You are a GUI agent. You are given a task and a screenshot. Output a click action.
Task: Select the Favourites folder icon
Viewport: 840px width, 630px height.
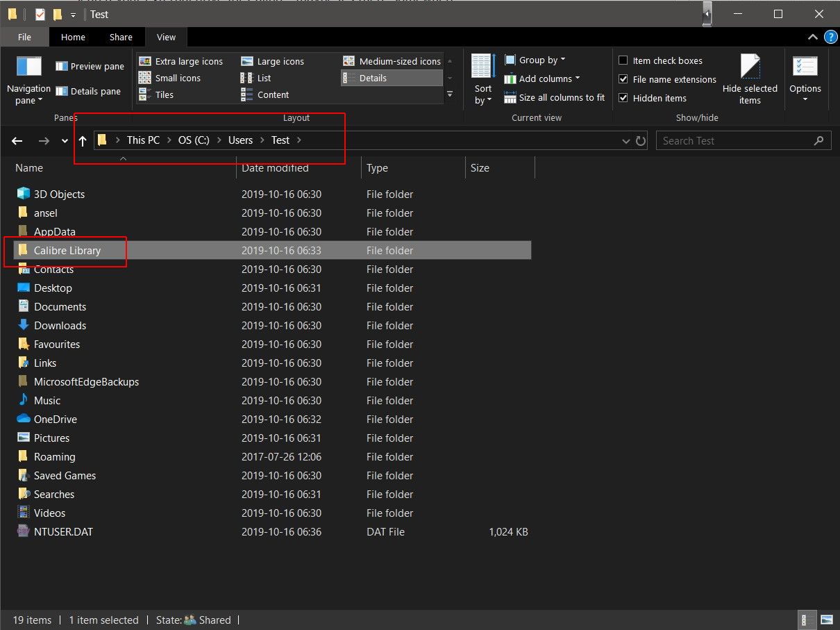point(24,344)
